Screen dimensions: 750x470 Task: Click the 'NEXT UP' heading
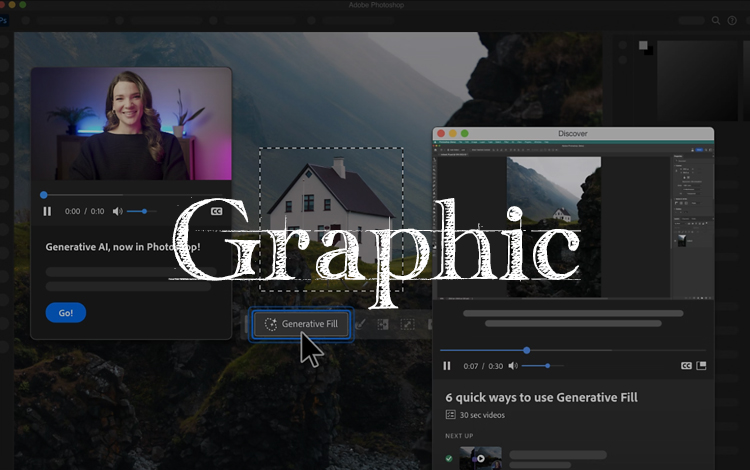point(459,436)
